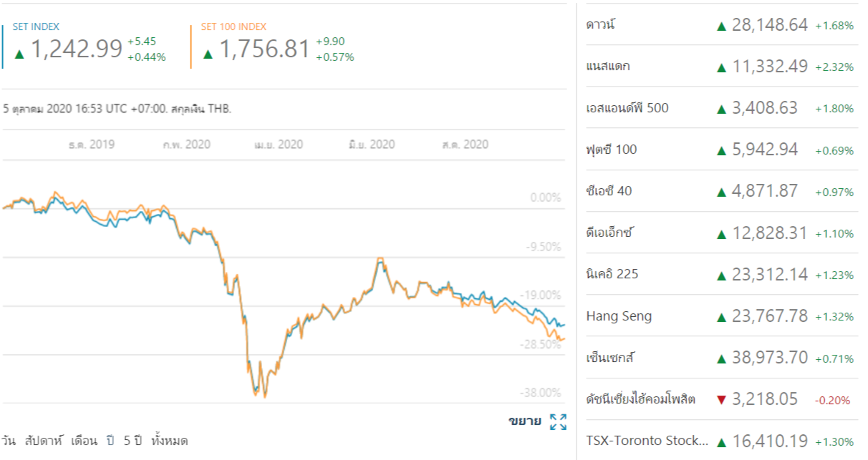Viewport: 868px width, 460px height.
Task: Click the expand chart arrows icon
Action: (558, 421)
